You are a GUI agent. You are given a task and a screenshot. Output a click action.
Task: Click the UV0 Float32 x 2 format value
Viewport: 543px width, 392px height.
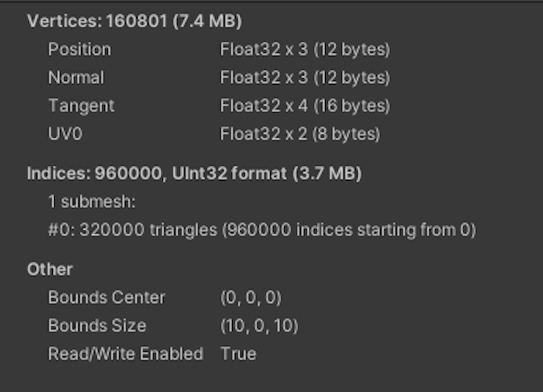pos(300,134)
